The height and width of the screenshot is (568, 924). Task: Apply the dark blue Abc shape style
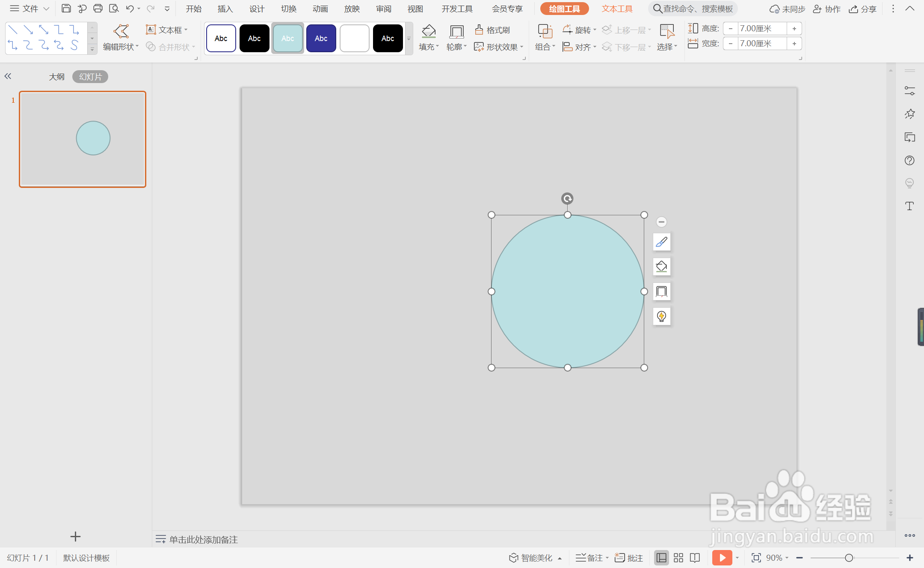[x=321, y=39]
